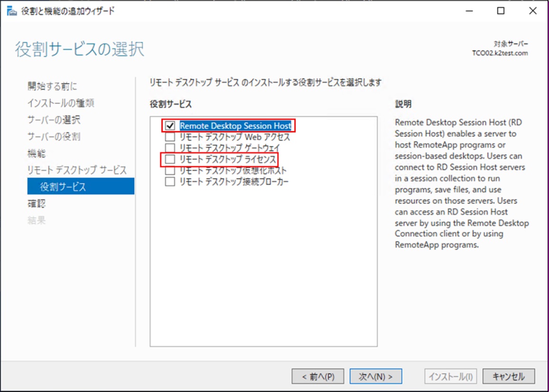Open インストールの種類 step in sidebar
Screen dimensions: 549x392
pos(57,103)
